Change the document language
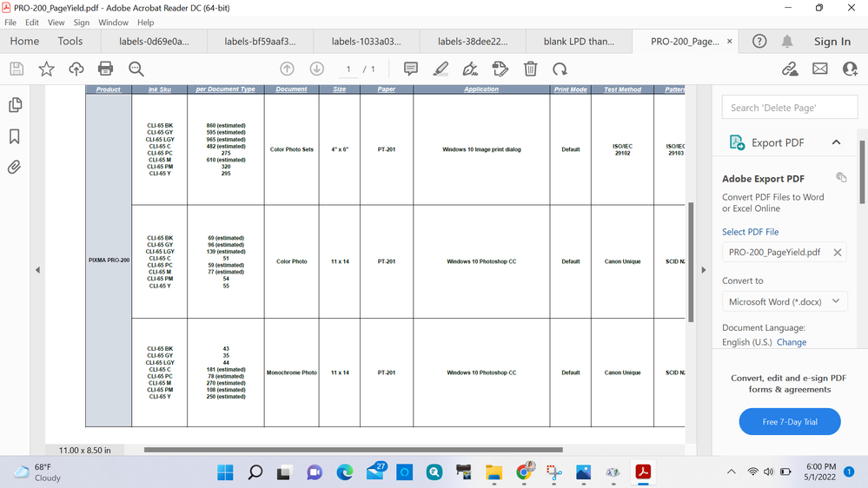The width and height of the screenshot is (868, 488). click(792, 342)
